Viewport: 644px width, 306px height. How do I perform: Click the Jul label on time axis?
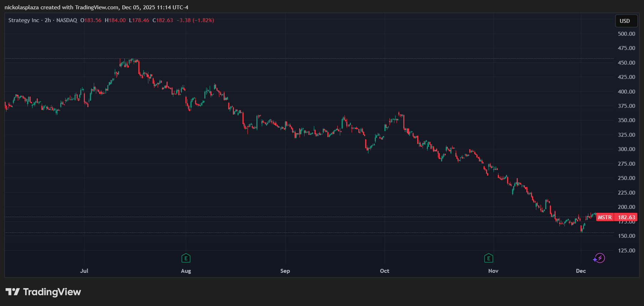[x=84, y=271]
